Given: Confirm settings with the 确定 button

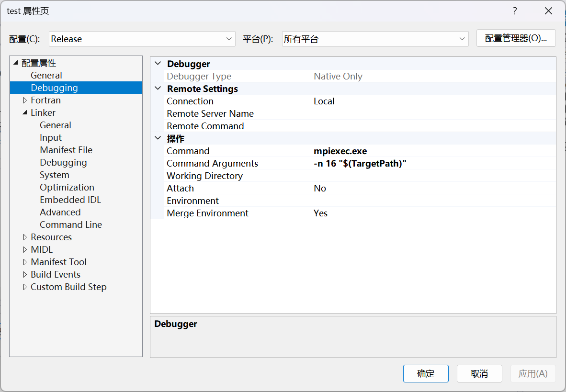Looking at the screenshot, I should (426, 373).
